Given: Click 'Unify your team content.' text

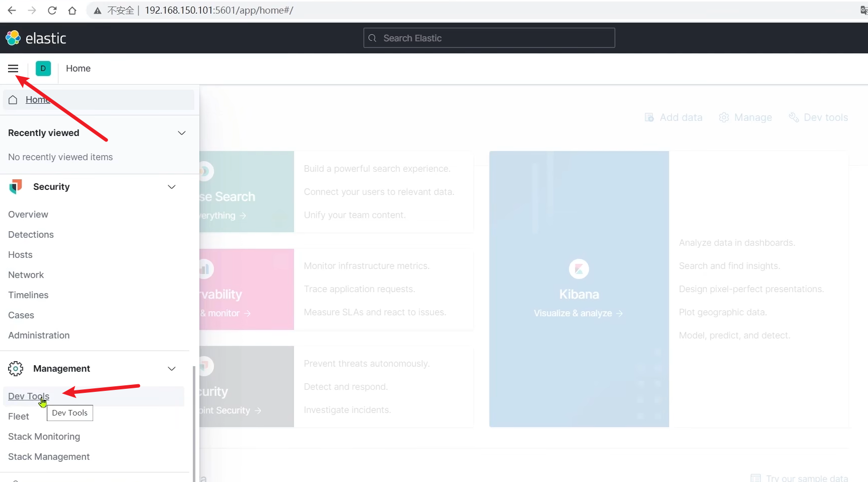Looking at the screenshot, I should [354, 215].
